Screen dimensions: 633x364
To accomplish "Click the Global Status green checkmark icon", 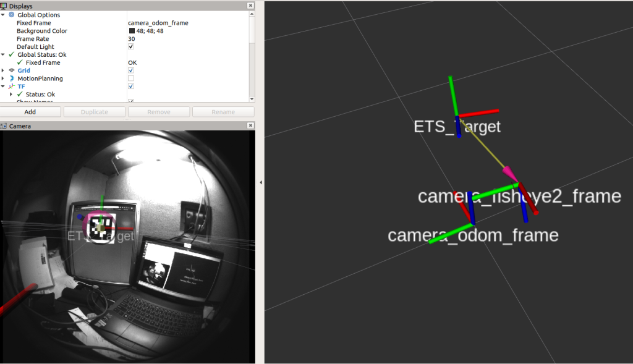I will click(x=12, y=54).
